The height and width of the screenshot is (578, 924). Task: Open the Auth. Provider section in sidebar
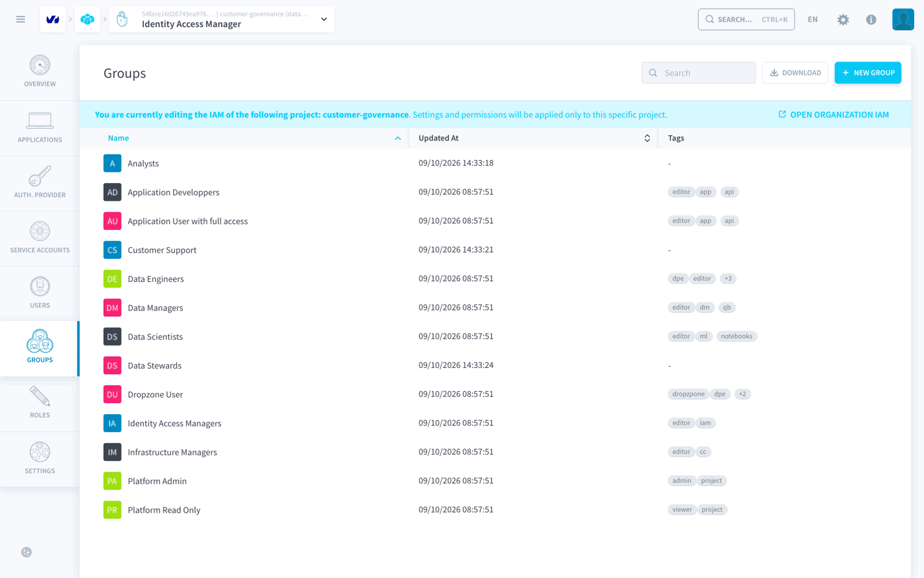click(x=40, y=183)
